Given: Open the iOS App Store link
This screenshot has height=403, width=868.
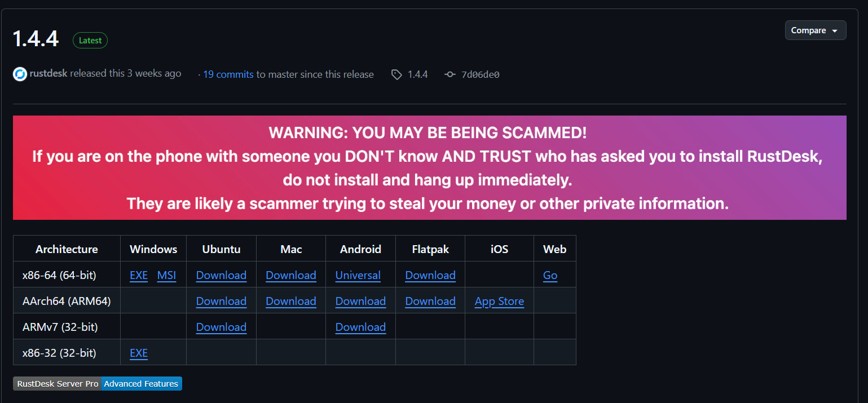Looking at the screenshot, I should (499, 301).
